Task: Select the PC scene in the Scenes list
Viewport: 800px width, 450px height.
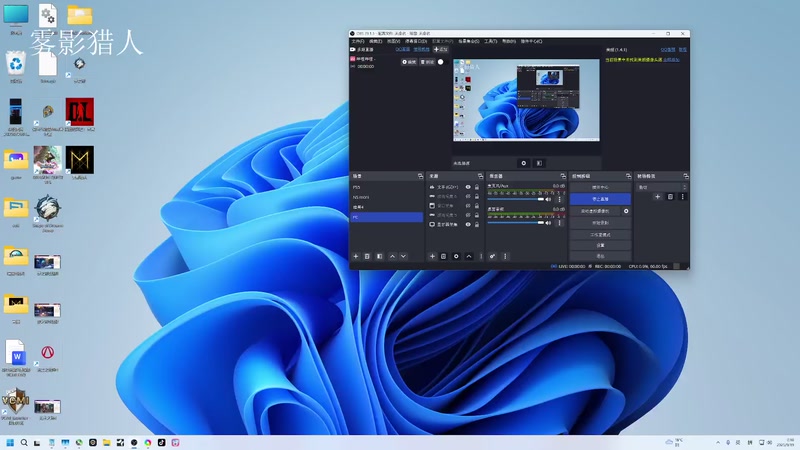Action: [x=387, y=217]
